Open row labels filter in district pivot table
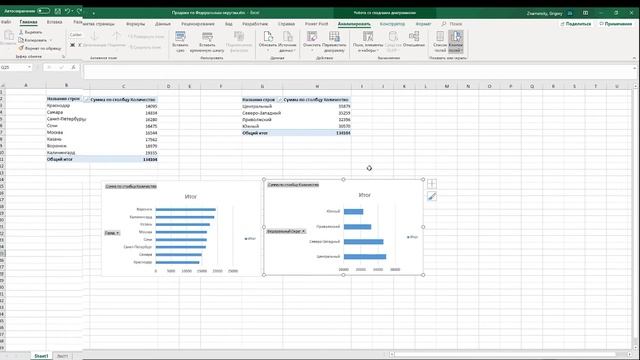Image resolution: width=640 pixels, height=360 pixels. pyautogui.click(x=280, y=100)
